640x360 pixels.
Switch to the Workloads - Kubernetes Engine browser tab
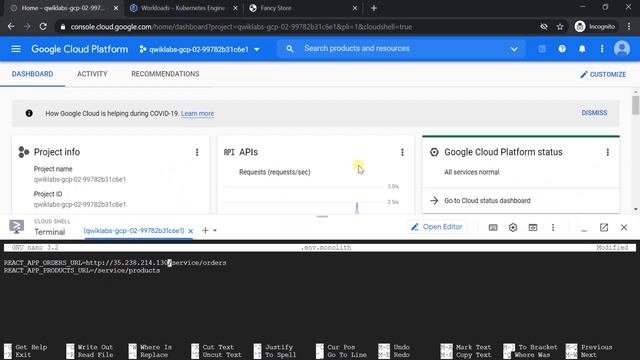(x=183, y=8)
